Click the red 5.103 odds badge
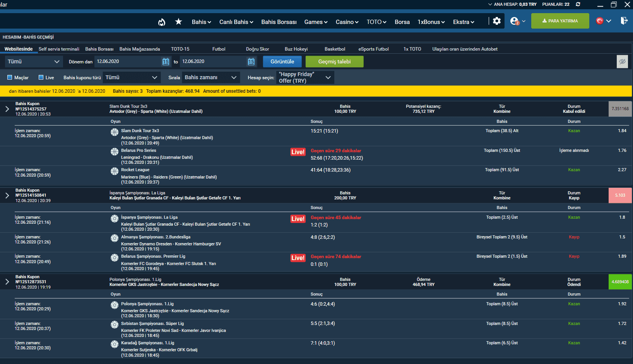This screenshot has height=364, width=633. 620,196
